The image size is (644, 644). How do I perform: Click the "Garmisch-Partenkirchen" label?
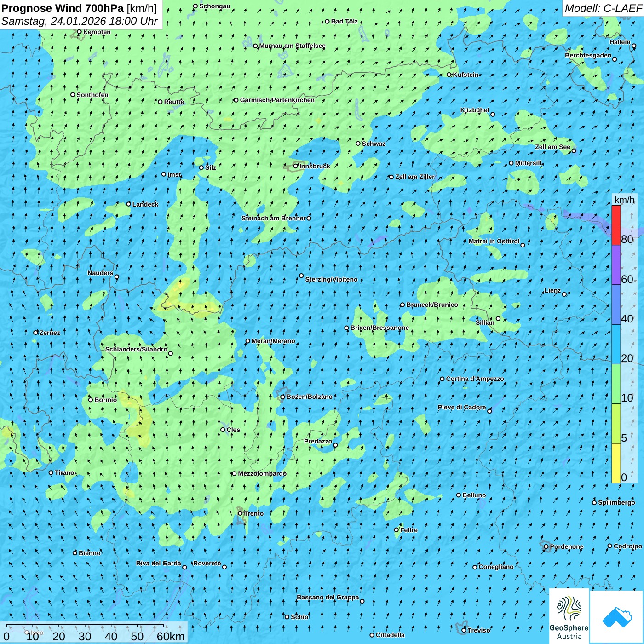pyautogui.click(x=277, y=100)
